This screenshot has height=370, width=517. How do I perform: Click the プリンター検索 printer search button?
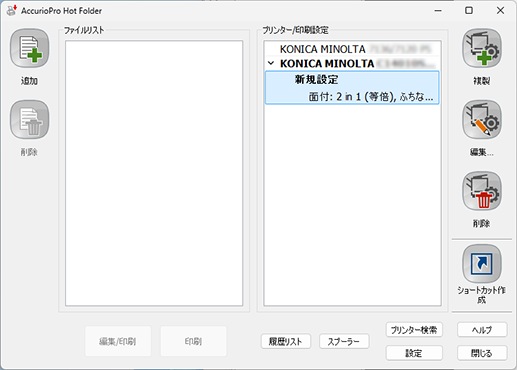(x=414, y=330)
